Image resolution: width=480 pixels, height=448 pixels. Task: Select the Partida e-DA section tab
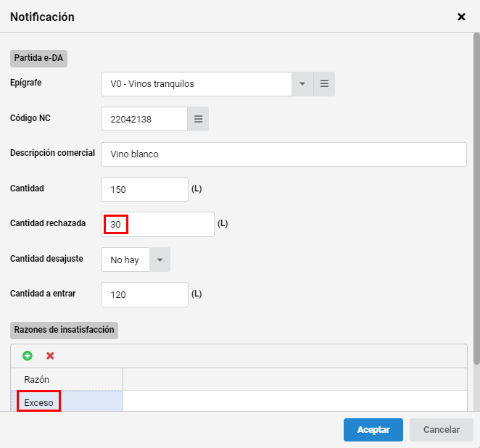[x=38, y=59]
